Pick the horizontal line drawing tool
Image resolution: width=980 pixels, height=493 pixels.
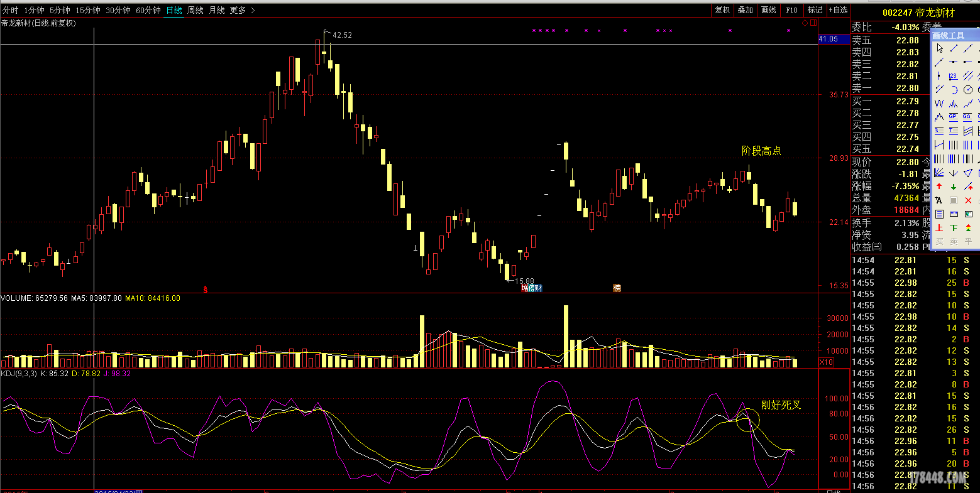click(x=954, y=62)
